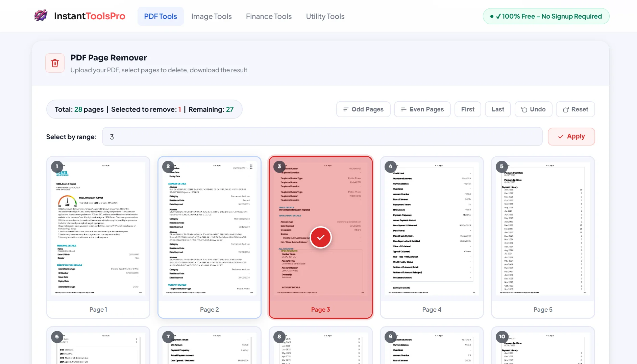Screen dimensions: 637x364
Task: Focus the Select by range input field
Action: (322, 137)
